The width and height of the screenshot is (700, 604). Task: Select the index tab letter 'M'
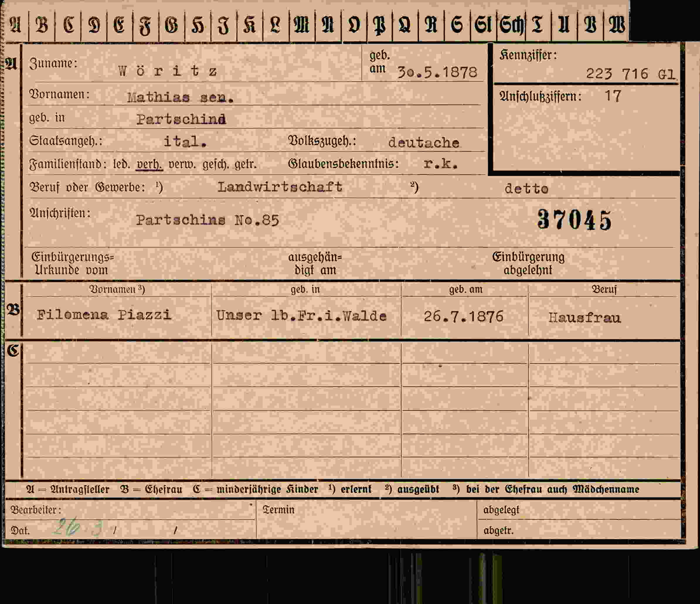click(x=302, y=25)
